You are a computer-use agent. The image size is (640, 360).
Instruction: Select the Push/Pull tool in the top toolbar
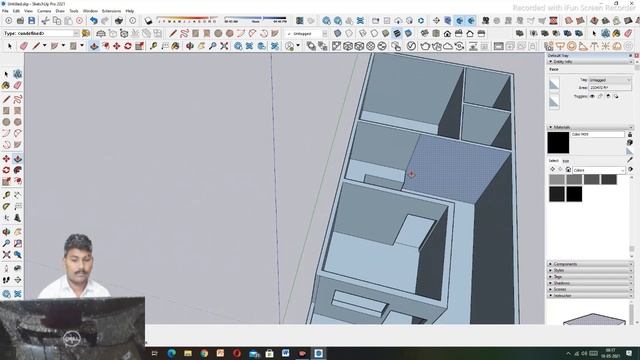tap(94, 46)
